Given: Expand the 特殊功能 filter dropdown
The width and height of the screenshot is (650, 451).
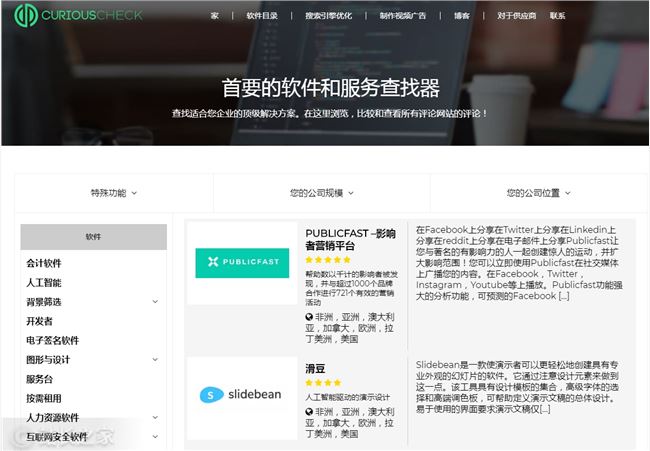Looking at the screenshot, I should point(114,193).
